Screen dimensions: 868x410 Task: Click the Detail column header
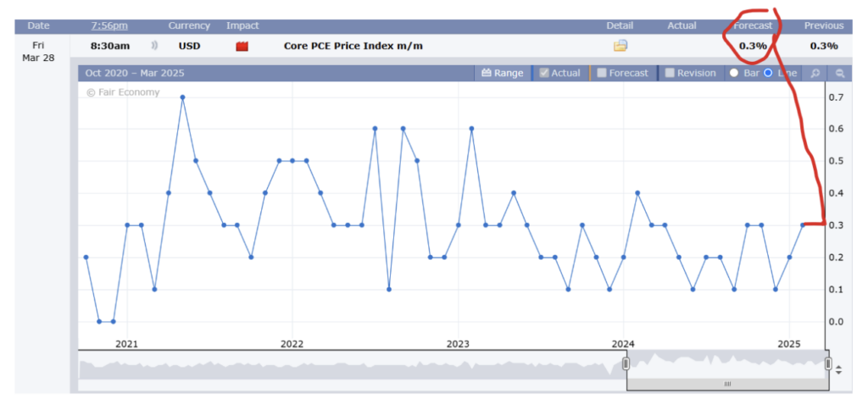click(620, 25)
